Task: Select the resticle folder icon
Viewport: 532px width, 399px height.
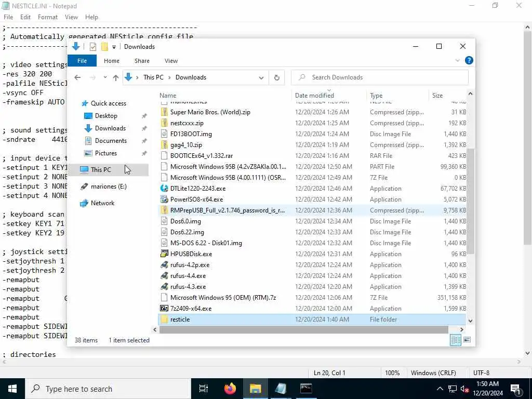Action: [164, 320]
